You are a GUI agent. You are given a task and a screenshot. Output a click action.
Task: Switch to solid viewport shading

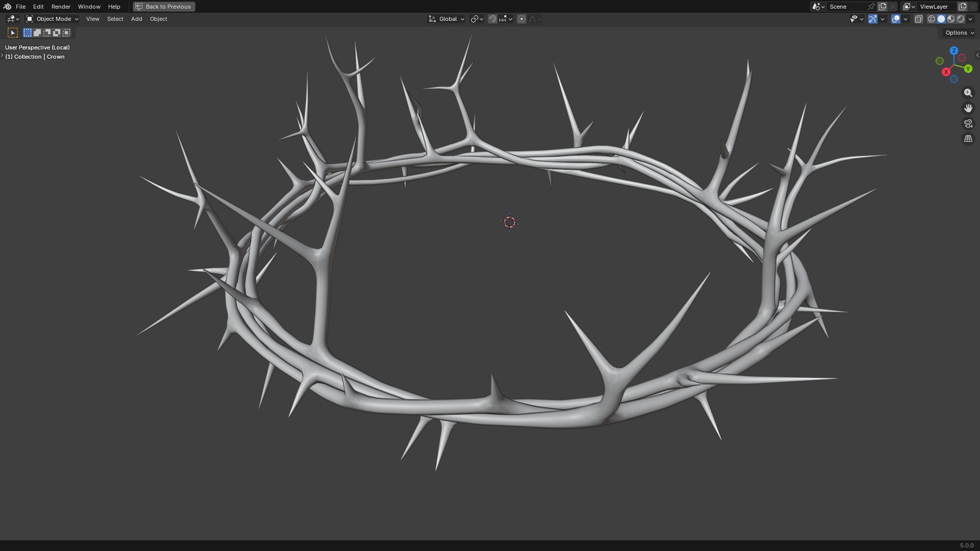pos(941,19)
